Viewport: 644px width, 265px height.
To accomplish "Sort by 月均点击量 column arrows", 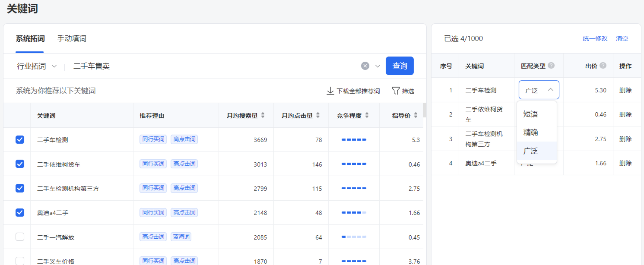I will coord(318,115).
